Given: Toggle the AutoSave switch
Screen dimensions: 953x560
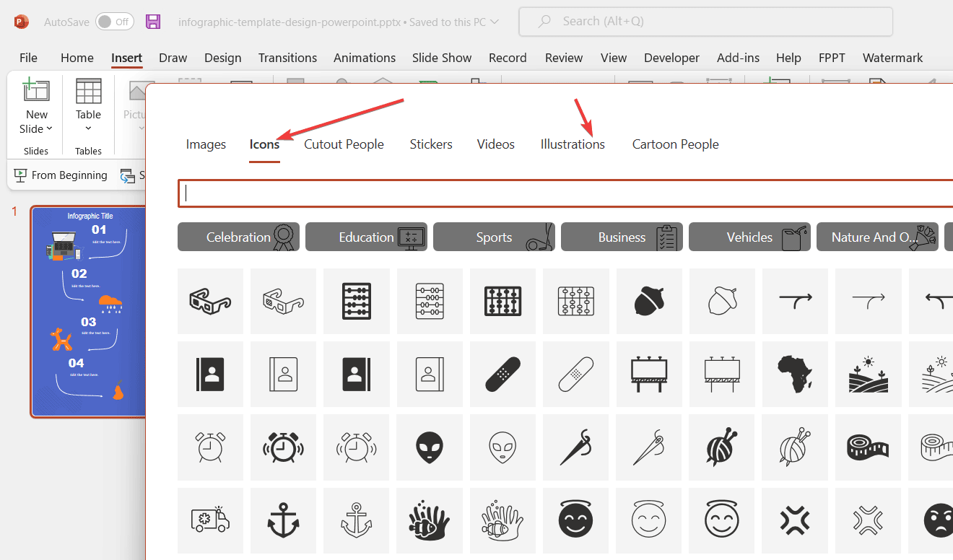Looking at the screenshot, I should [x=114, y=22].
